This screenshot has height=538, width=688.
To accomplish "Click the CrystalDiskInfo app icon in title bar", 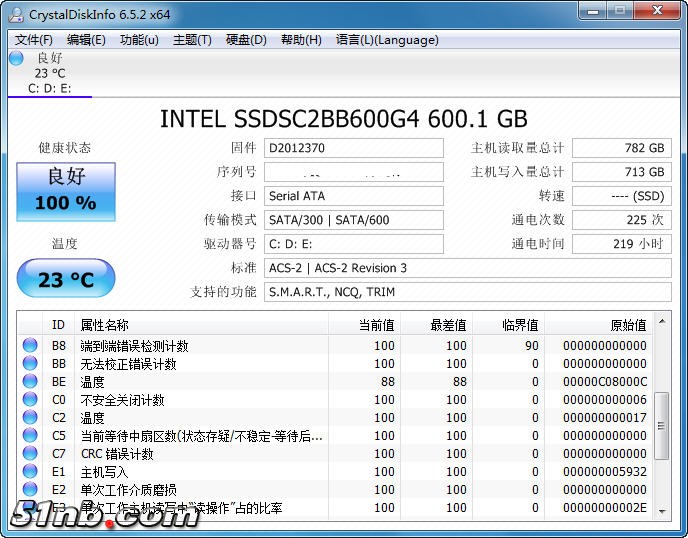I will coord(15,13).
